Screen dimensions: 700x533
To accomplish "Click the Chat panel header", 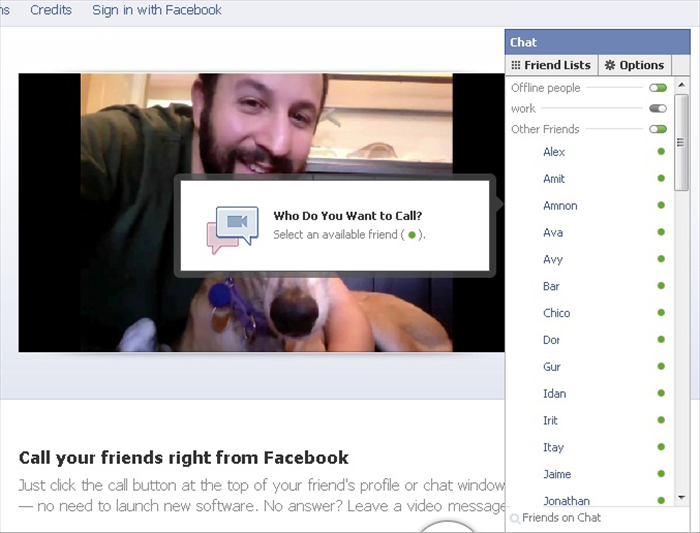I will click(597, 42).
